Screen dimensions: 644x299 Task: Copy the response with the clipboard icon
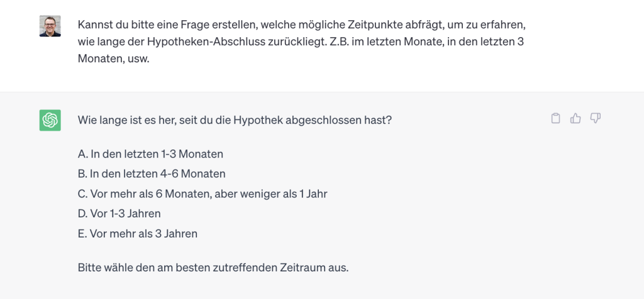(555, 119)
